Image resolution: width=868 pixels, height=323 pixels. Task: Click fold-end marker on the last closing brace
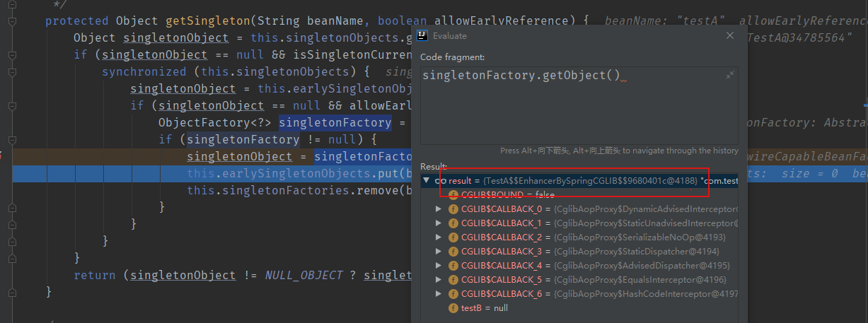(13, 291)
